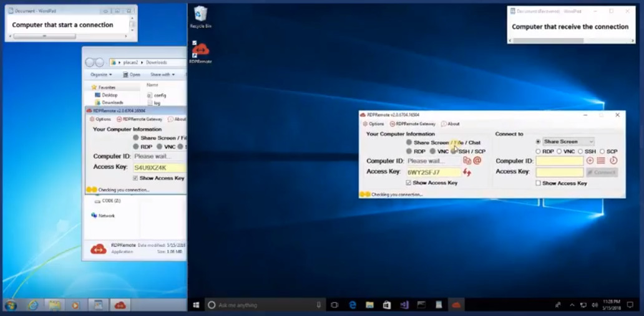This screenshot has height=316, width=644.
Task: Open About in the left RDPRemote window
Action: (177, 119)
